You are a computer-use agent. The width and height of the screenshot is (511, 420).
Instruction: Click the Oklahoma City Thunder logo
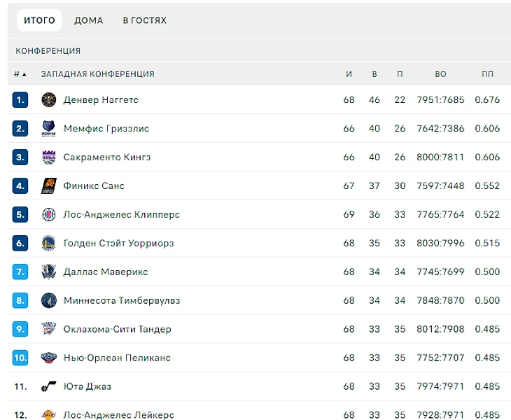tap(48, 330)
